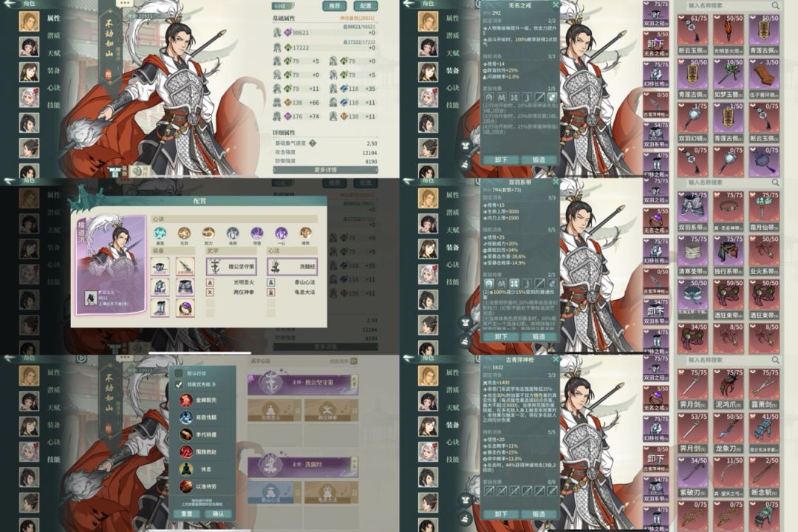Select 休息 action in priority list

pyautogui.click(x=202, y=469)
